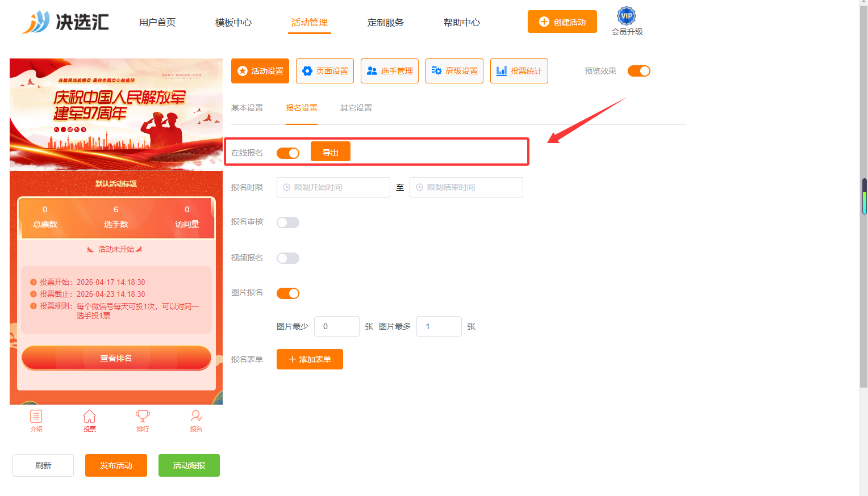
Task: Click the 选手数 counter in preview
Action: (116, 217)
